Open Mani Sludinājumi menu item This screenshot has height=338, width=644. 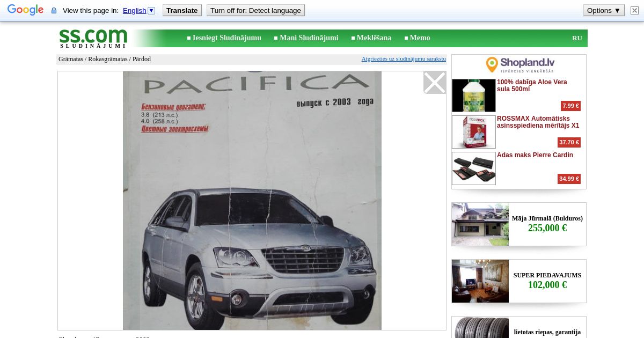(x=309, y=38)
